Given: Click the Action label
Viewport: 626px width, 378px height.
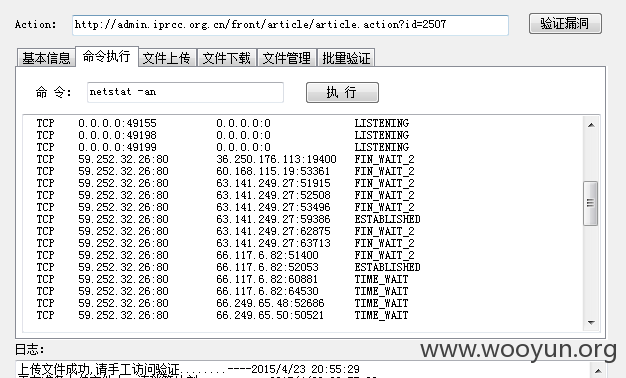Looking at the screenshot, I should [36, 25].
